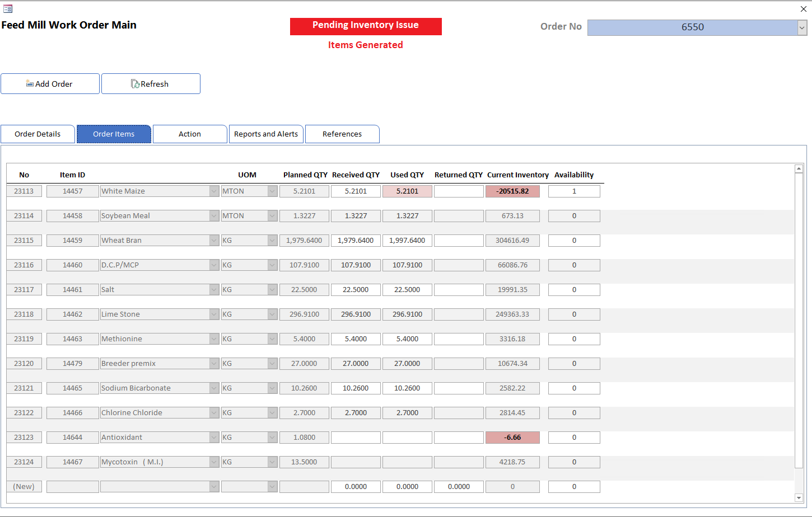
Task: Click the empty Received QTY field for Antioxidant
Action: coord(356,438)
